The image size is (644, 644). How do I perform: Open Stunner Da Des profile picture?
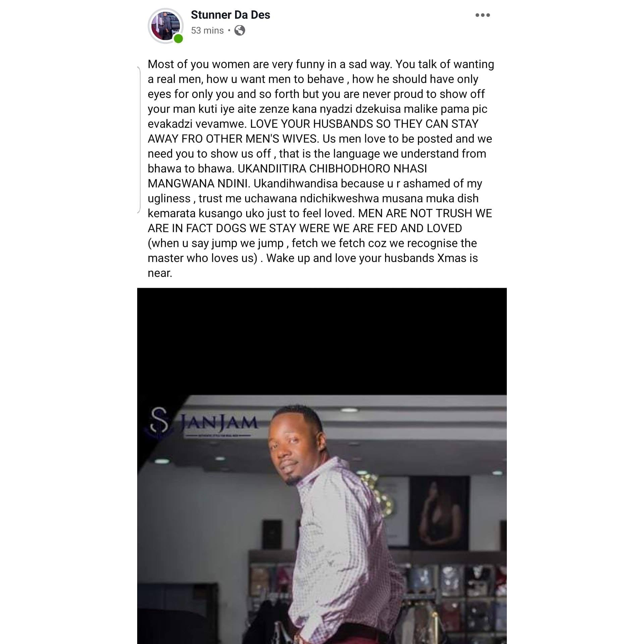166,26
